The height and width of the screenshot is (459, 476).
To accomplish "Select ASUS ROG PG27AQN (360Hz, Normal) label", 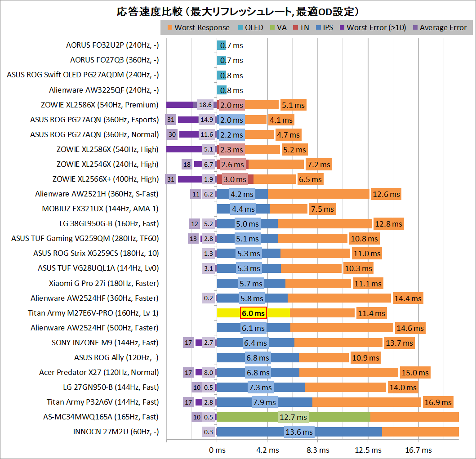I will (94, 135).
